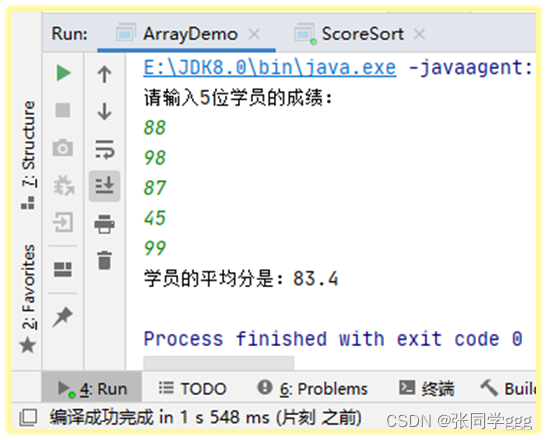Click the input value 99 in console
The width and height of the screenshot is (547, 440).
pyautogui.click(x=155, y=248)
